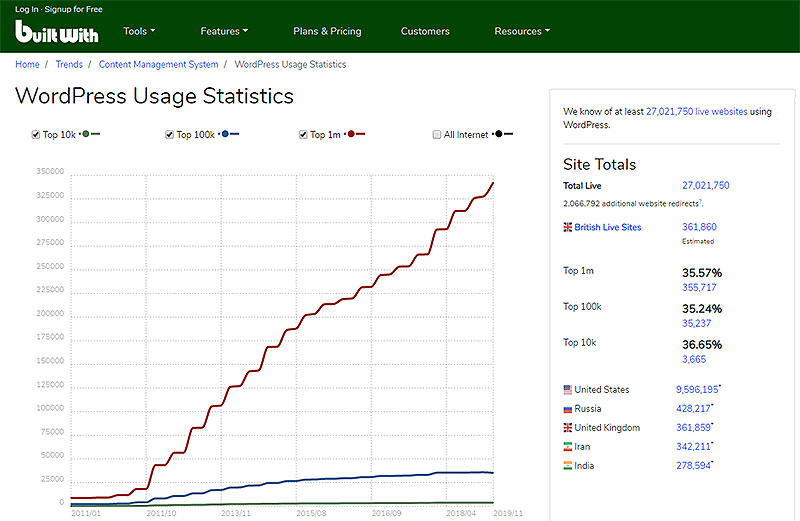Open United States count 9,596,195
The width and height of the screenshot is (800, 521).
[697, 389]
